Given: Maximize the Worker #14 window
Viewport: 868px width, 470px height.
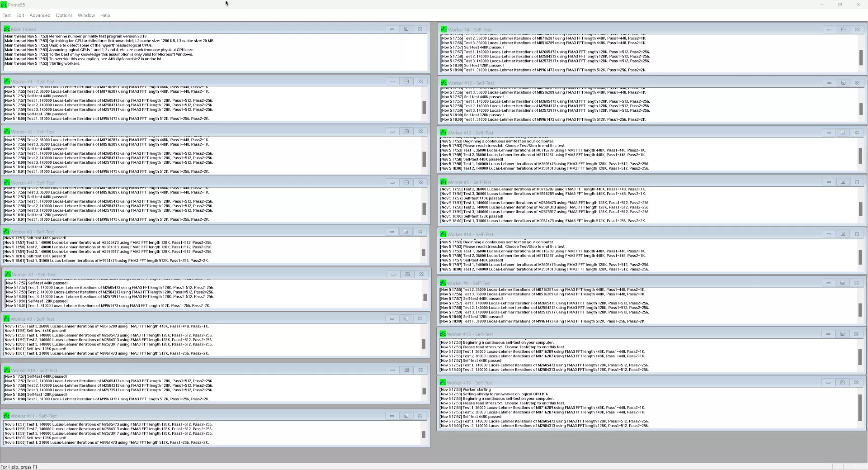Looking at the screenshot, I should [x=843, y=234].
